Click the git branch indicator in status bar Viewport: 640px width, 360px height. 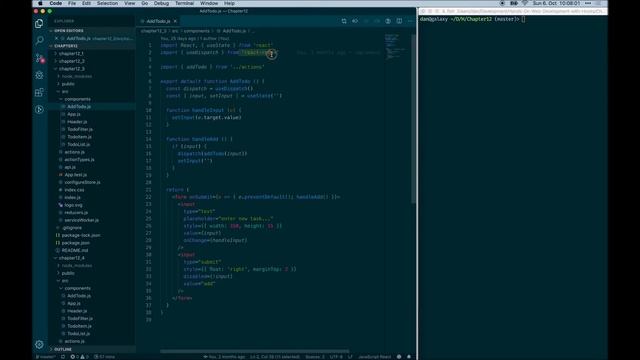tap(45, 357)
